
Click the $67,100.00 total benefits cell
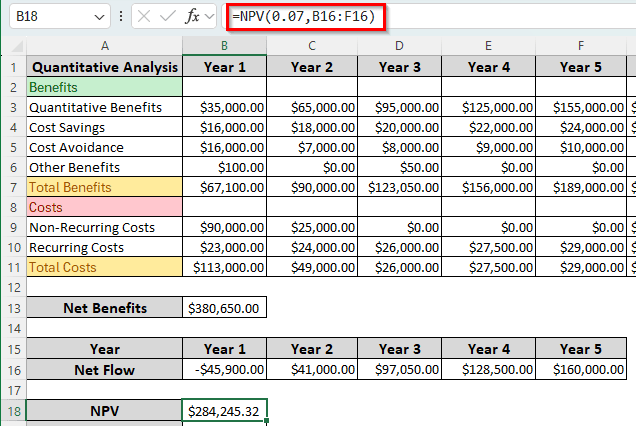point(224,187)
